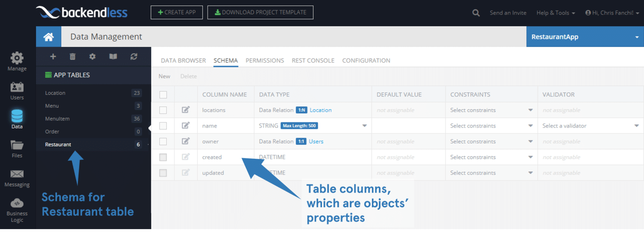This screenshot has width=644, height=232.
Task: Open constraints dropdown for updated row
Action: point(491,173)
